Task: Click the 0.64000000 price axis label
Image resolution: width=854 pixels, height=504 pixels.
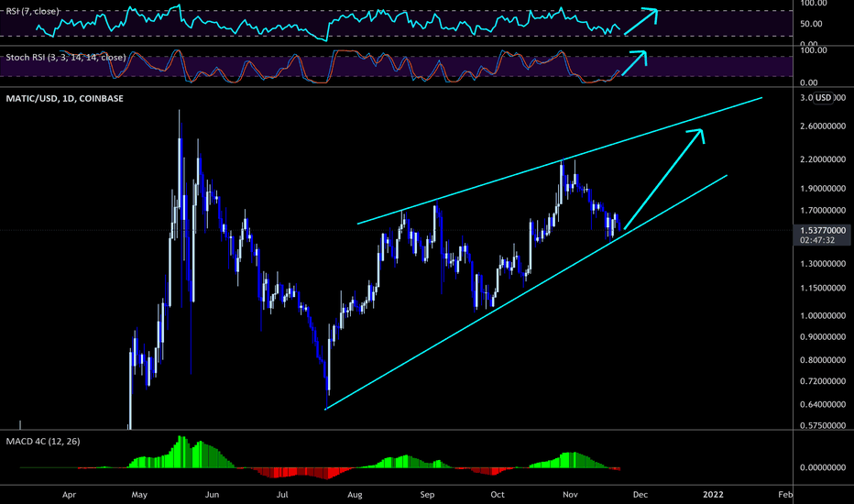Action: click(x=823, y=405)
